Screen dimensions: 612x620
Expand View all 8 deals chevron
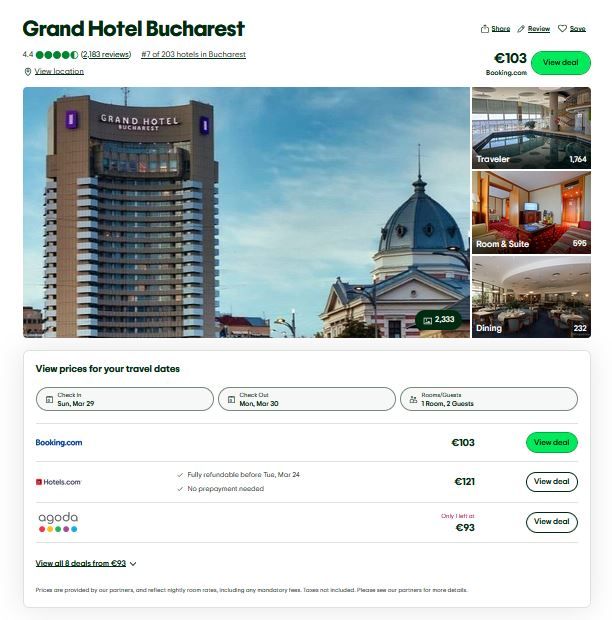pyautogui.click(x=133, y=563)
